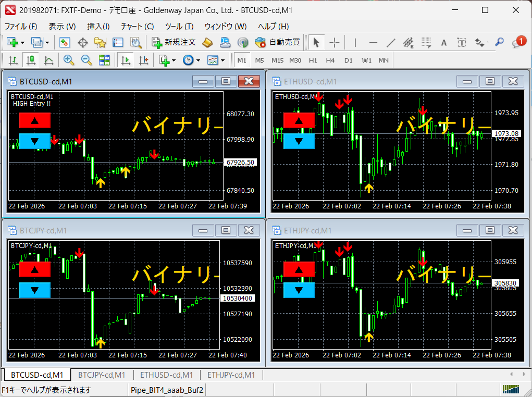Click the Zoom In magnifier icon
This screenshot has height=397, width=532.
69,60
